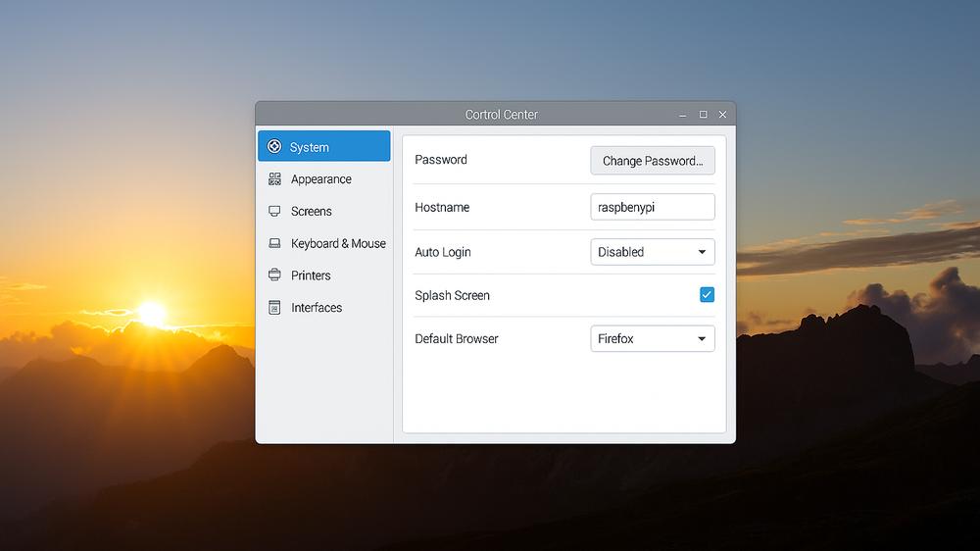Minimize the Control Center window
Screen dimensions: 980x551
[683, 115]
